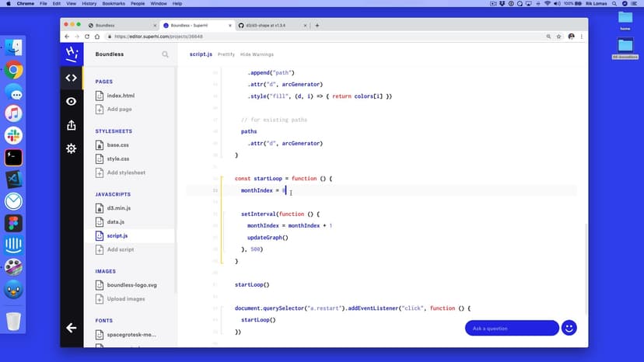The image size is (644, 362).
Task: Click the Ask a question input field
Action: pos(511,328)
